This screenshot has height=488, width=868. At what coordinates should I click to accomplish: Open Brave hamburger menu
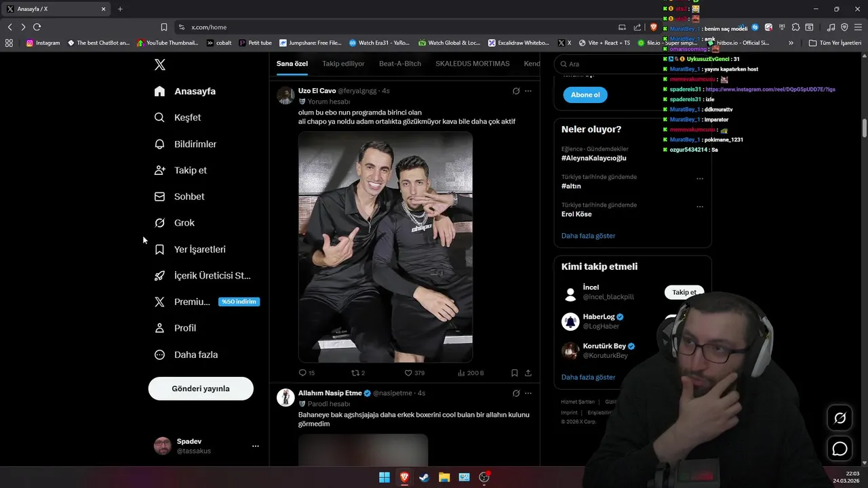pyautogui.click(x=857, y=27)
